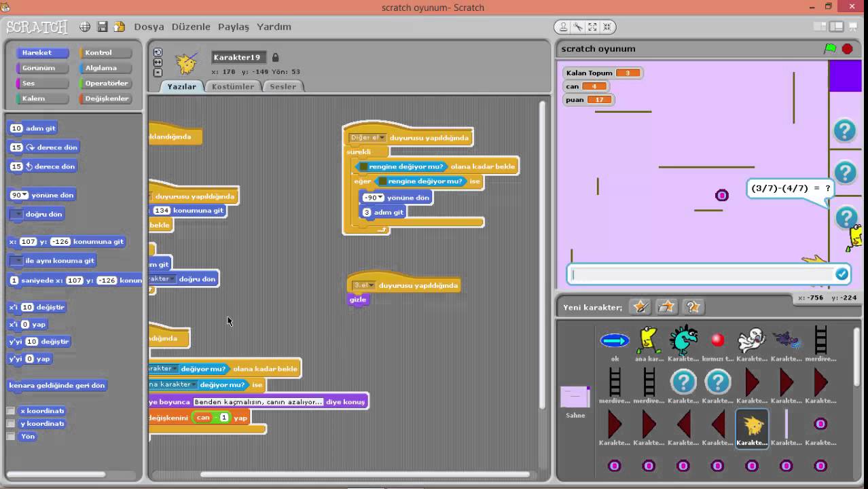Start the project with the green flag
Image resolution: width=868 pixels, height=489 pixels.
point(830,49)
